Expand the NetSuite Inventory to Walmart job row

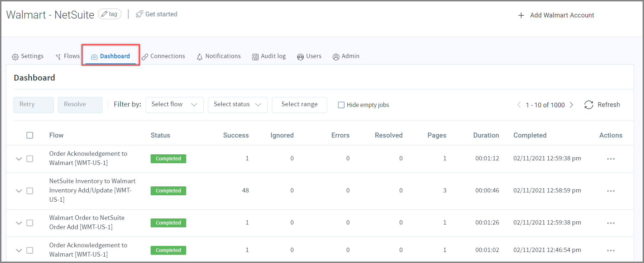click(19, 191)
